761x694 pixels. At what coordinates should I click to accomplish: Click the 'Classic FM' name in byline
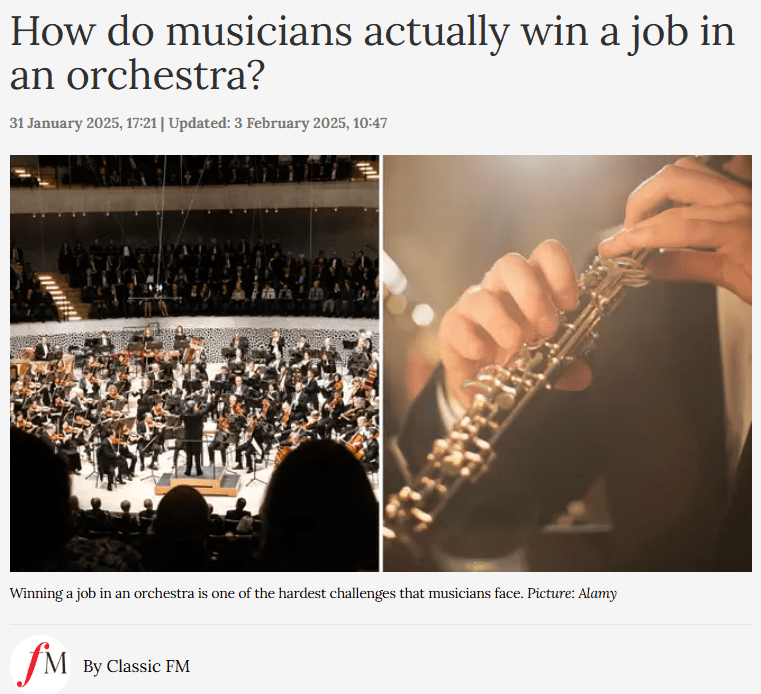(148, 666)
